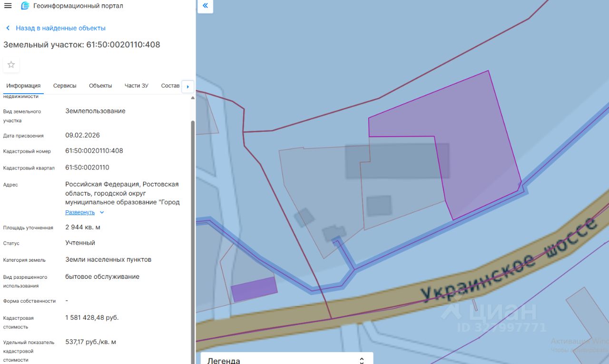The width and height of the screenshot is (609, 364).
Task: Return to found objects via Назад link
Action: (x=60, y=28)
